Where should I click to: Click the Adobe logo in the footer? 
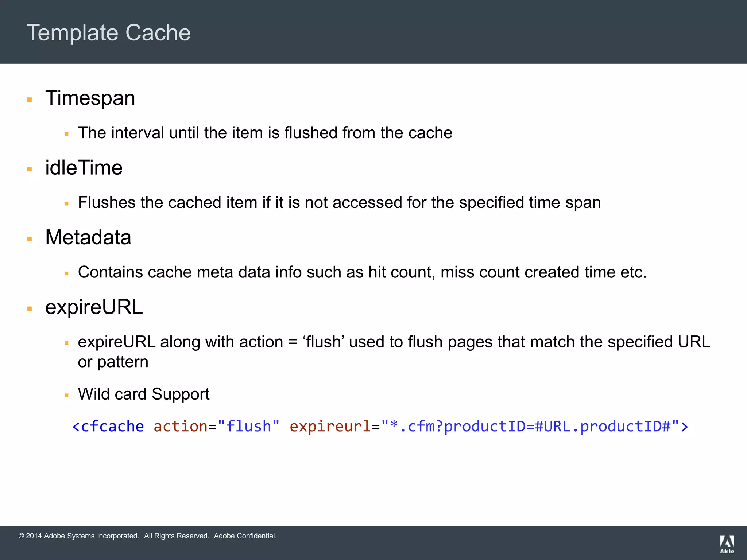click(x=727, y=544)
